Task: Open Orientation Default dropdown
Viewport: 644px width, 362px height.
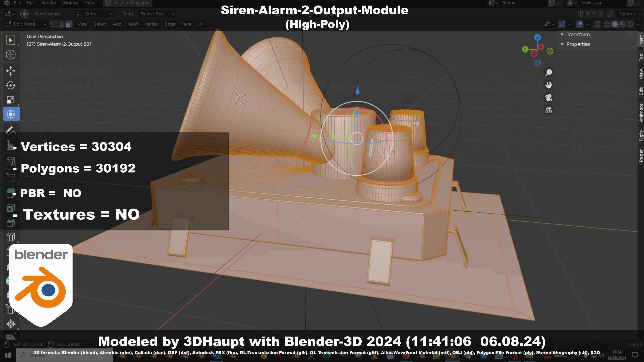Action: [x=94, y=14]
